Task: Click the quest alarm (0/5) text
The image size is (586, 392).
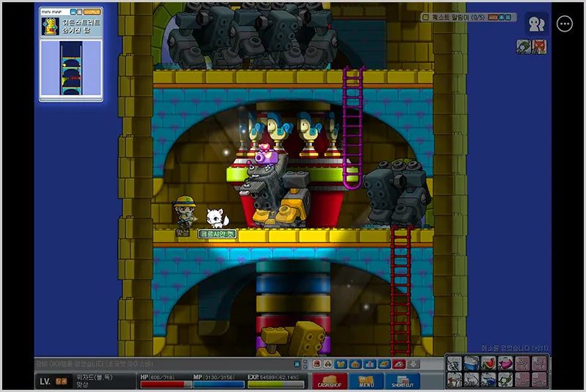Action: 459,17
